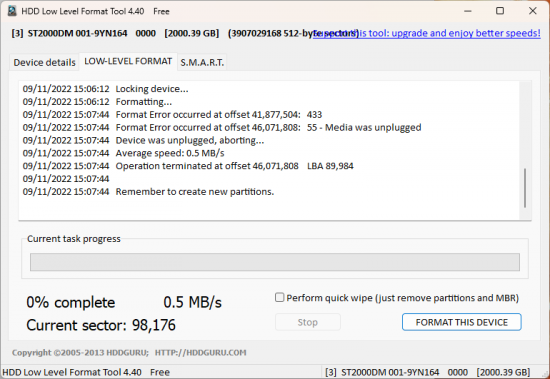
Task: Click the HTTP://HDDGURU.COM footer text
Action: coord(201,353)
